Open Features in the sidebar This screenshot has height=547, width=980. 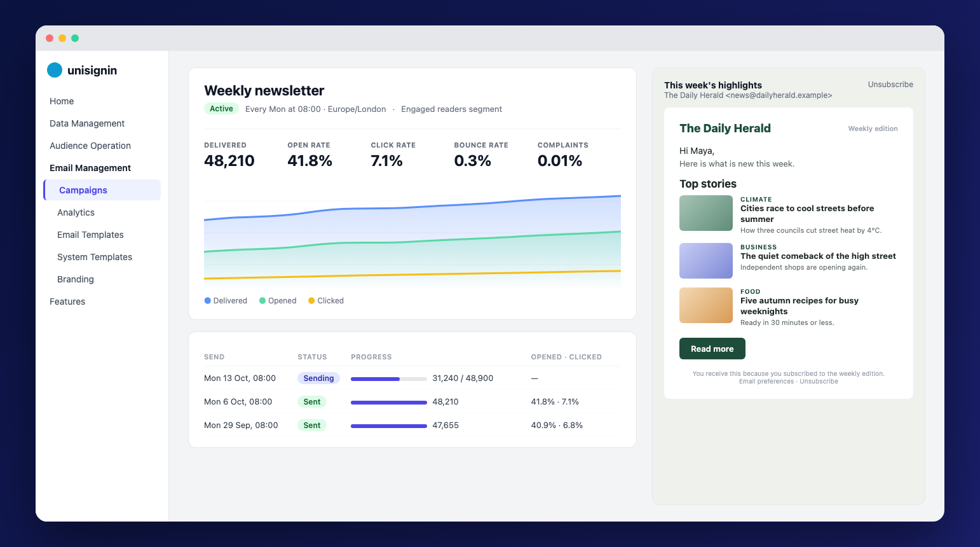click(67, 301)
